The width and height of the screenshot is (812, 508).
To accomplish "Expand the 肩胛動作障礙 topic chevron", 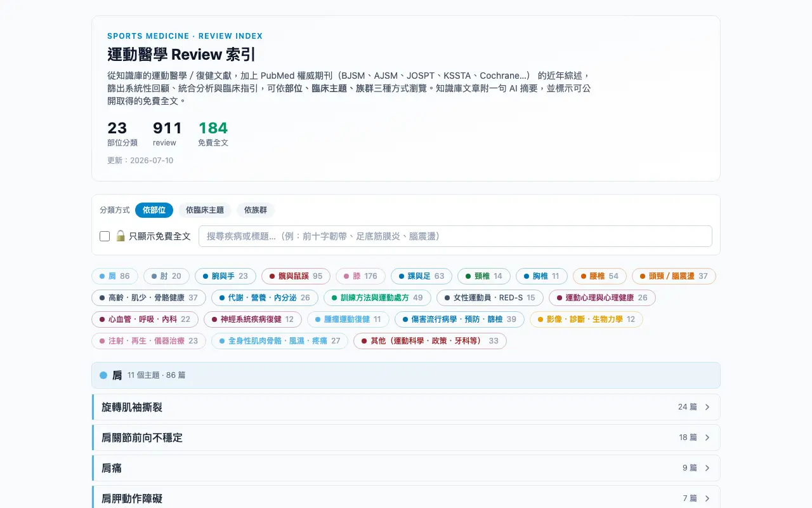I will (x=707, y=498).
